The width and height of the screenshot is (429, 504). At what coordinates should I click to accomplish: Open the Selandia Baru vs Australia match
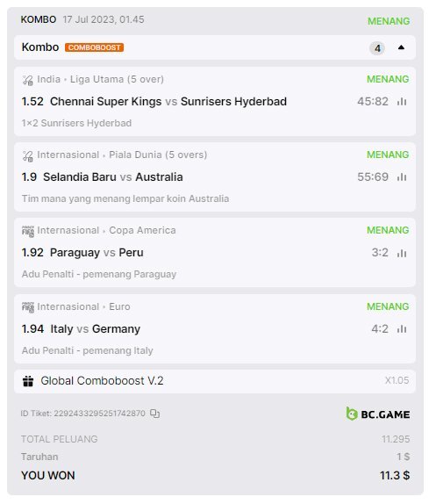pos(112,176)
